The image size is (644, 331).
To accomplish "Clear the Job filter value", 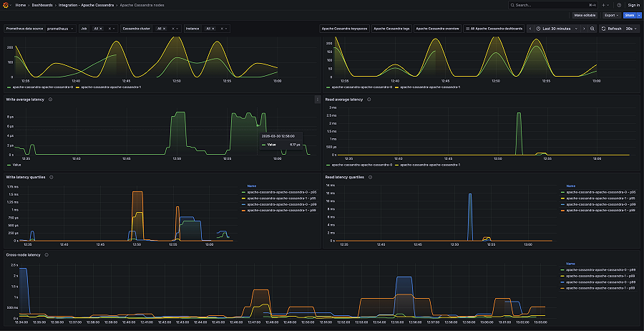I will [x=109, y=29].
